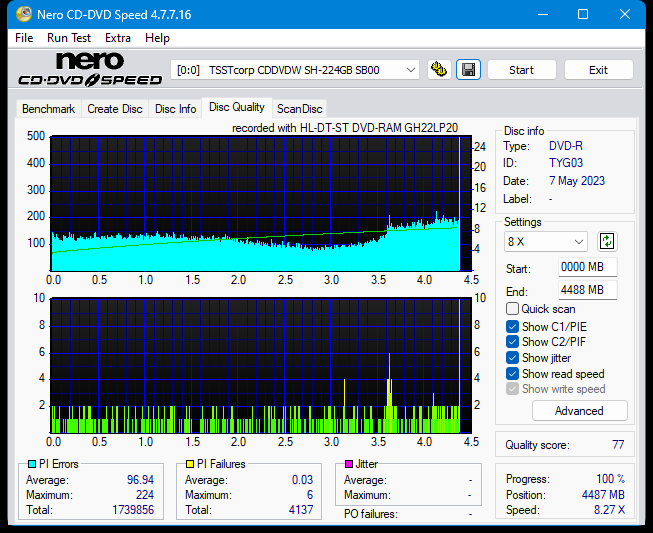Click the Exit button

coord(598,70)
